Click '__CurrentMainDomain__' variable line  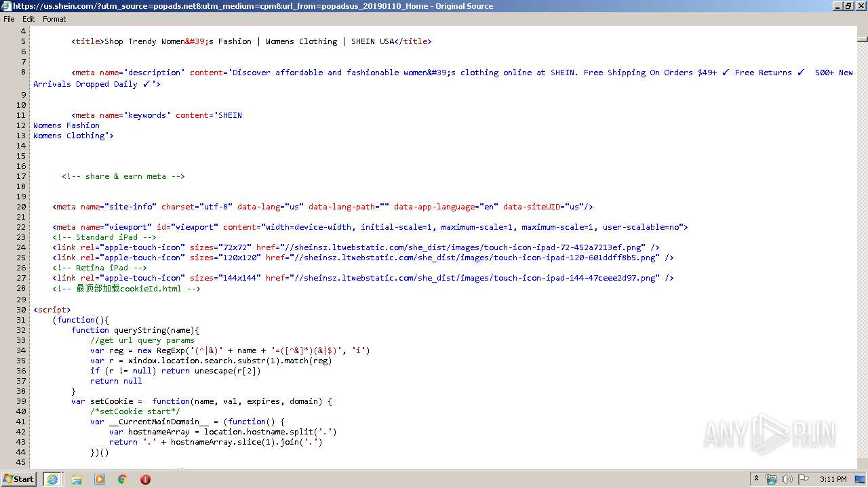click(x=187, y=422)
